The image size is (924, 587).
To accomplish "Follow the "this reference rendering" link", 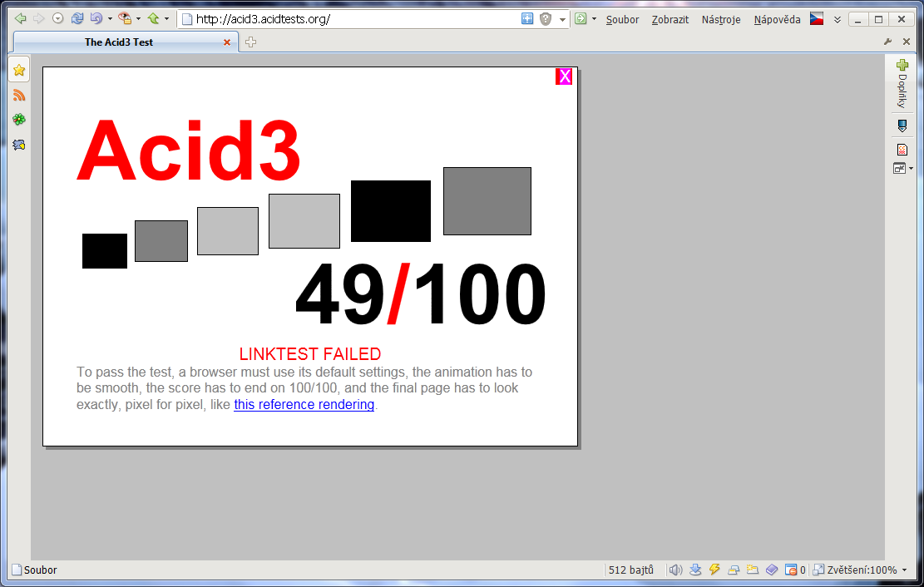I will coord(304,405).
